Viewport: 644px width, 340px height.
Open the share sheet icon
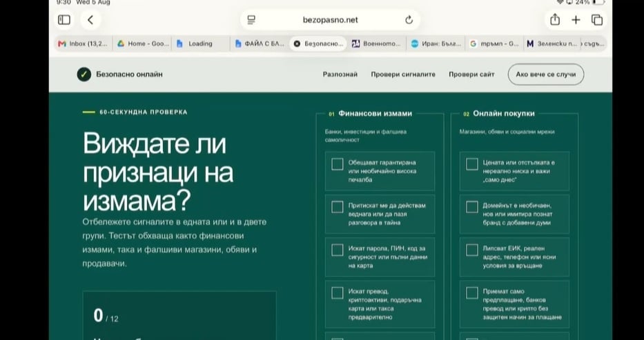[x=555, y=19]
